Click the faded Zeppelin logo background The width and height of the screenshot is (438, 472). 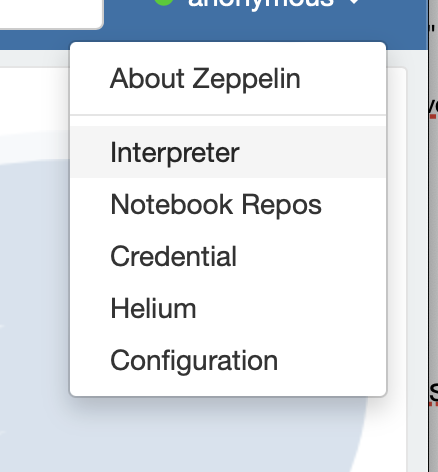tap(35, 300)
